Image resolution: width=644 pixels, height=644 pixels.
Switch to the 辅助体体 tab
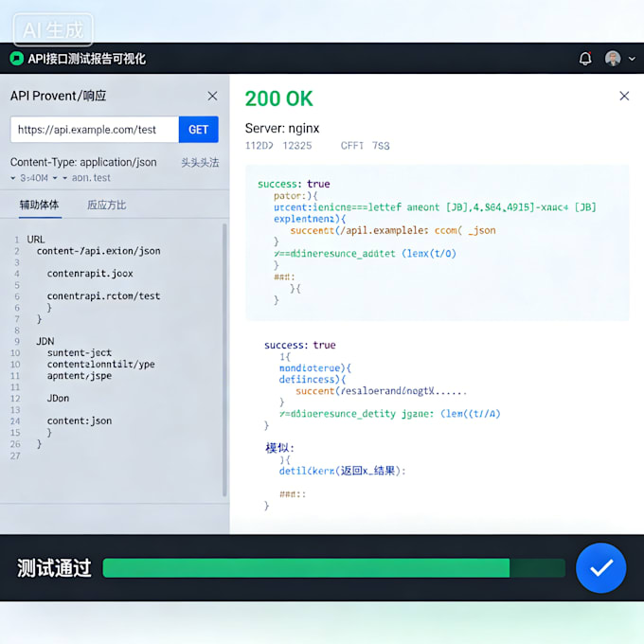(x=40, y=205)
